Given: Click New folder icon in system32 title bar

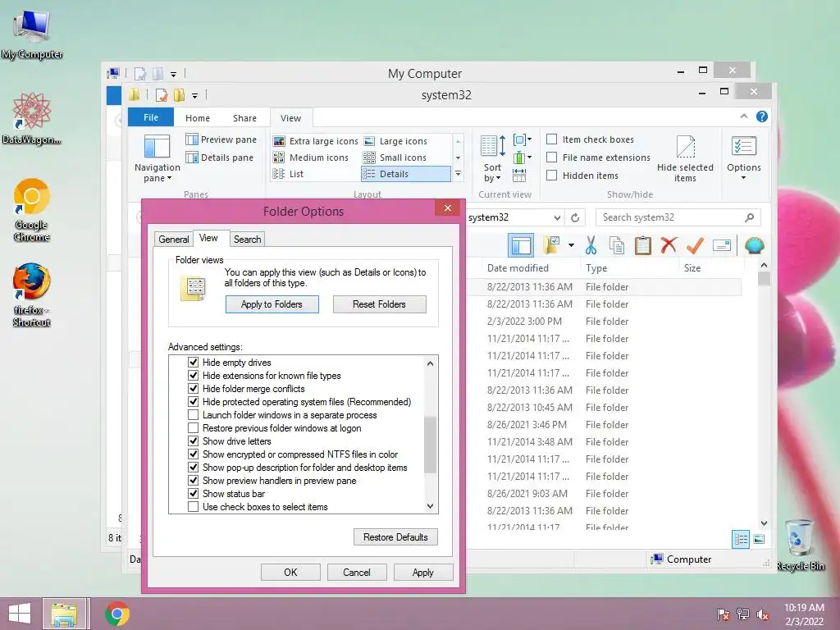Looking at the screenshot, I should pos(179,95).
